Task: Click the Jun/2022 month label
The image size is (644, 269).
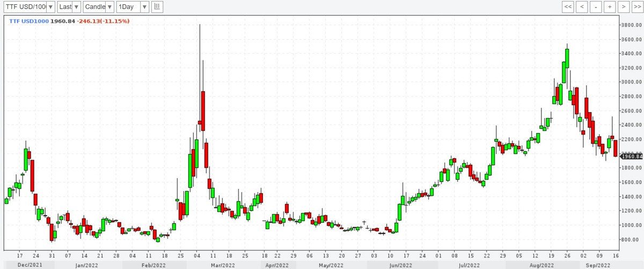Action: 400,265
